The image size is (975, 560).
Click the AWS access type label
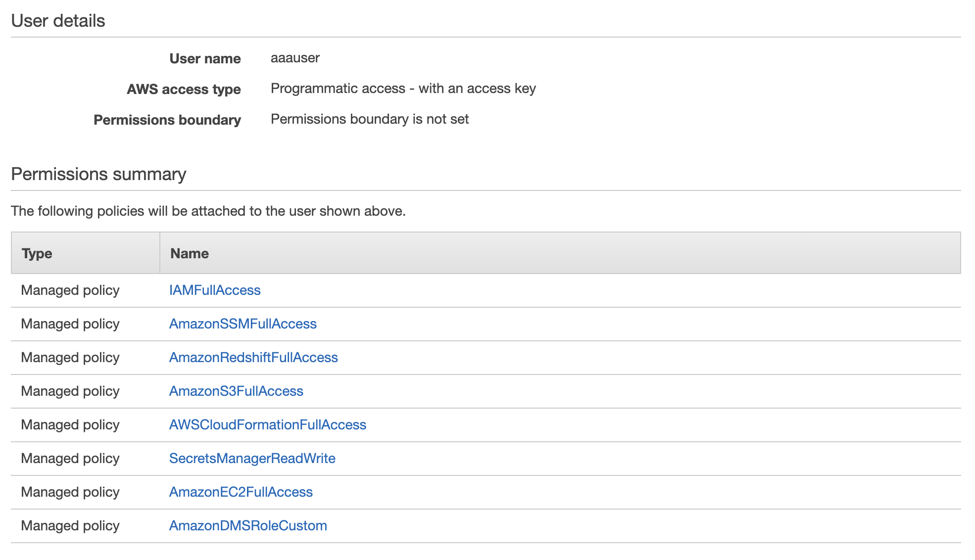(184, 89)
